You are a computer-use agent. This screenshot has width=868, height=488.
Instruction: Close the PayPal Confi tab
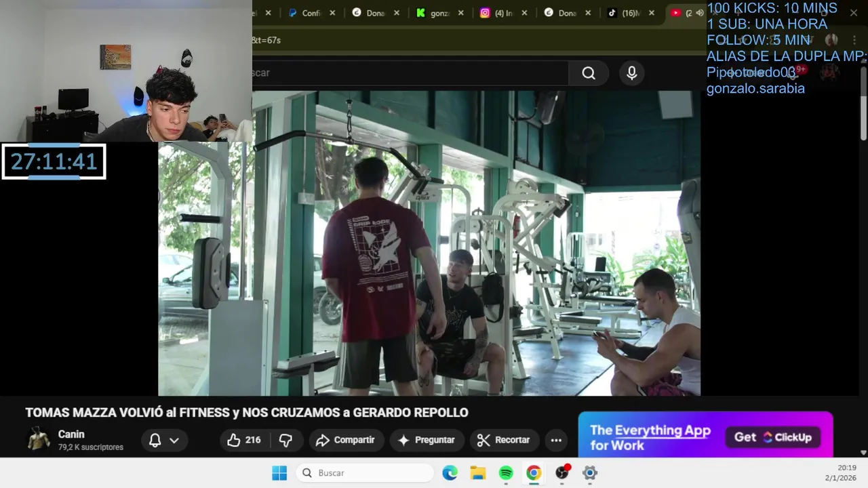[x=332, y=13]
